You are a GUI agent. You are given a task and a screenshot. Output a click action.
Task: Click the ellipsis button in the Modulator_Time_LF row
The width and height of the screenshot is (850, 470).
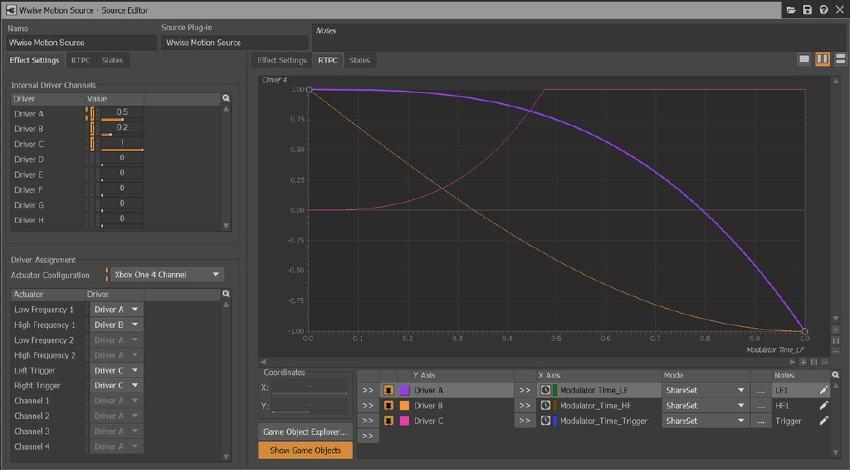point(762,390)
